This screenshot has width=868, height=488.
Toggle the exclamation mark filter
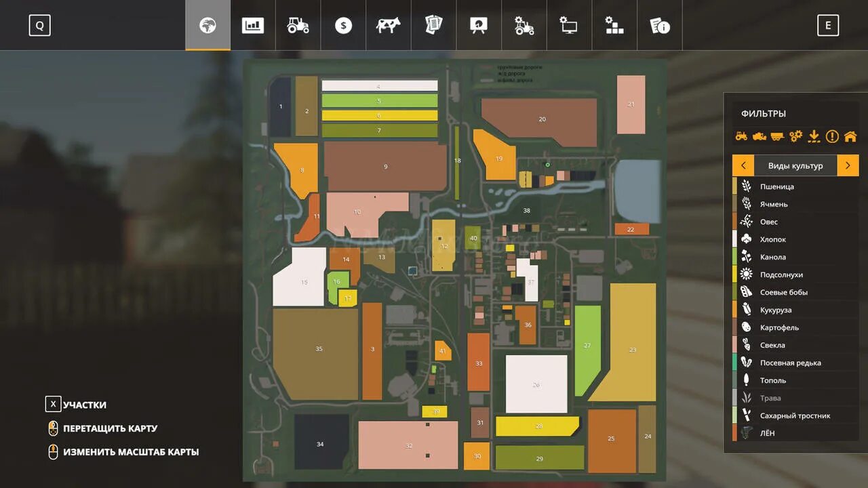pyautogui.click(x=832, y=136)
